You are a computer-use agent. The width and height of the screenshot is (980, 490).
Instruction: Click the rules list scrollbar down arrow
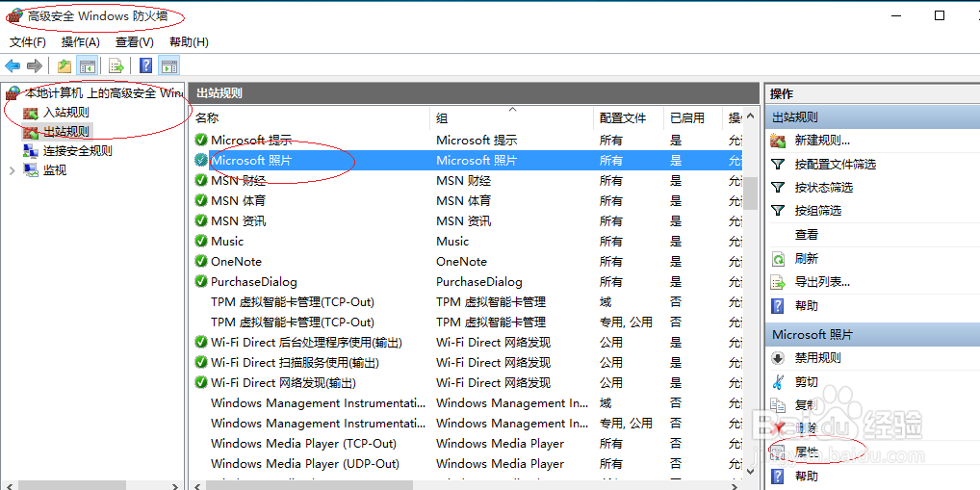(x=750, y=471)
